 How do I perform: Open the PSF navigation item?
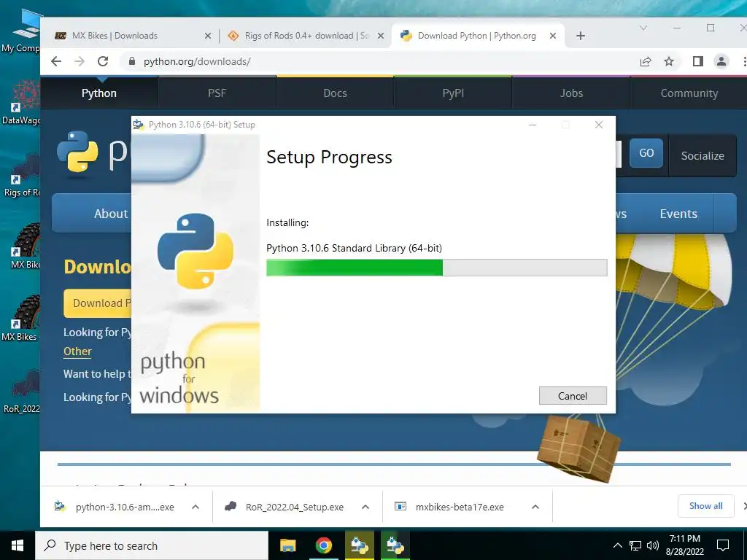(x=217, y=93)
